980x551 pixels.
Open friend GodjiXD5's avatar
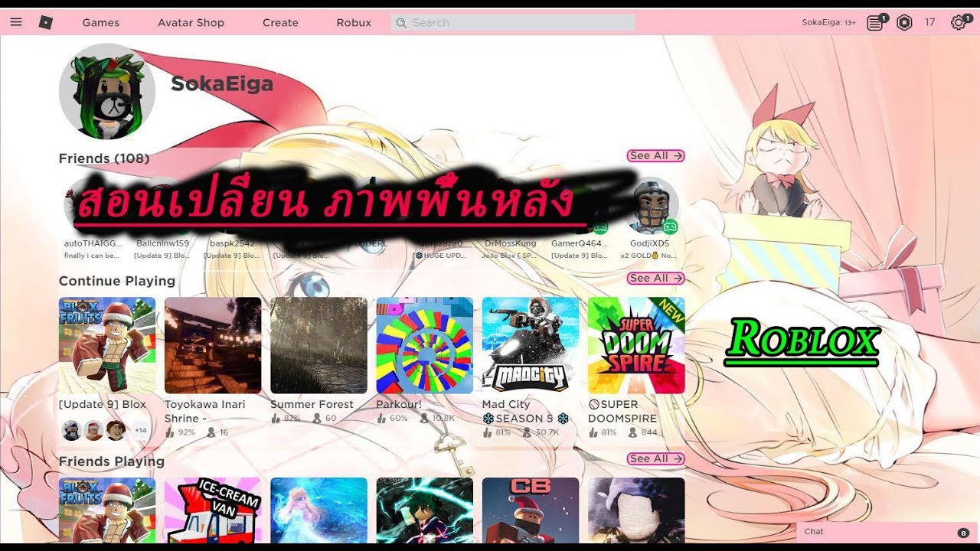(x=650, y=205)
